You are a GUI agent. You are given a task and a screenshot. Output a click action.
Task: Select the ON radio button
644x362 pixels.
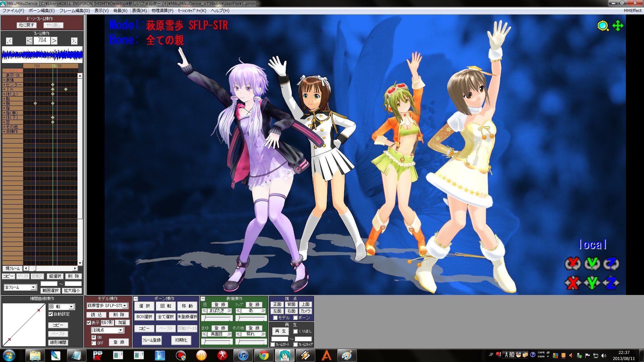(94, 338)
